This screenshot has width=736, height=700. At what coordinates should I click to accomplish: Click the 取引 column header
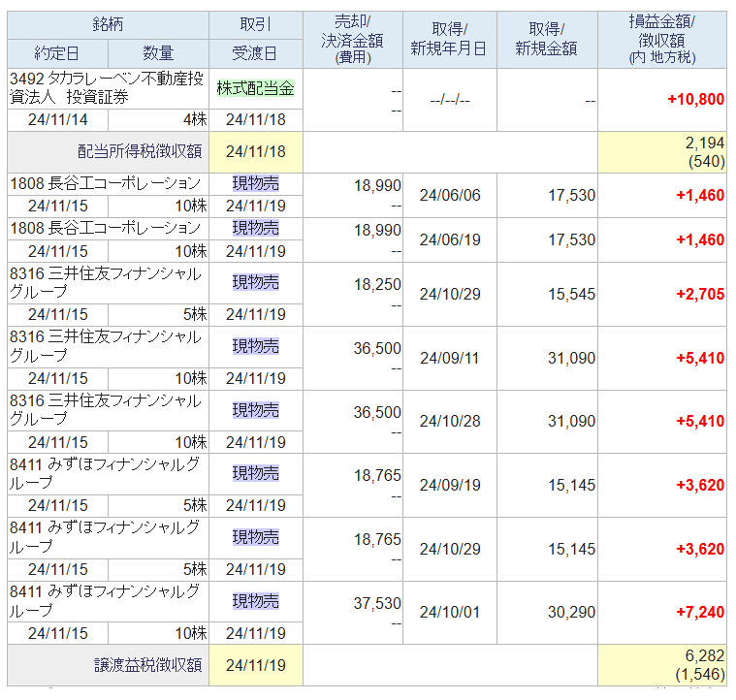[256, 25]
